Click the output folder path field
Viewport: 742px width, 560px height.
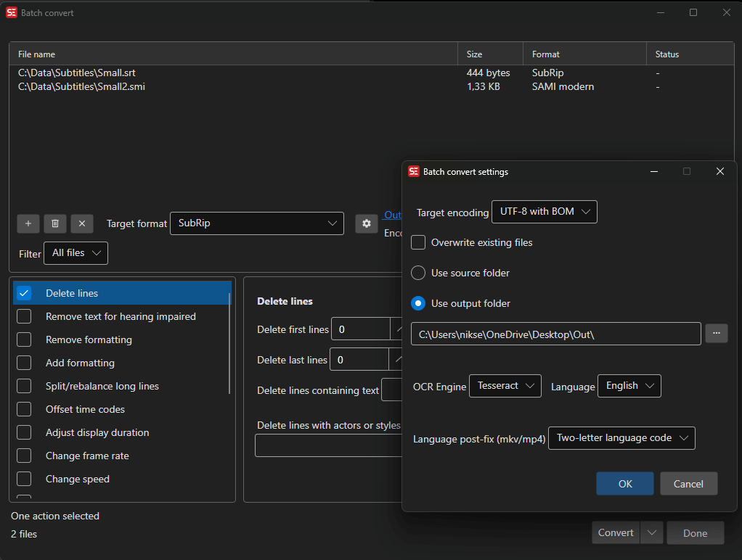click(x=555, y=334)
